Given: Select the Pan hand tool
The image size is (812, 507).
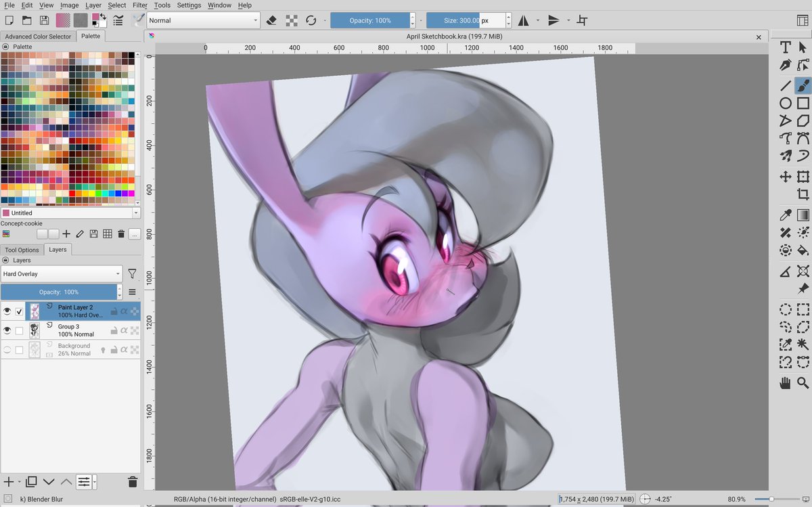Looking at the screenshot, I should (x=785, y=383).
